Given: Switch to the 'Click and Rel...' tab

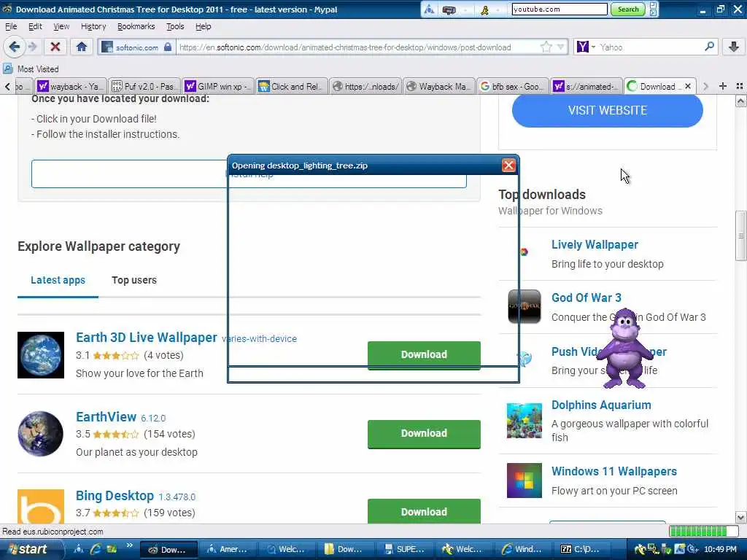Looking at the screenshot, I should point(291,86).
